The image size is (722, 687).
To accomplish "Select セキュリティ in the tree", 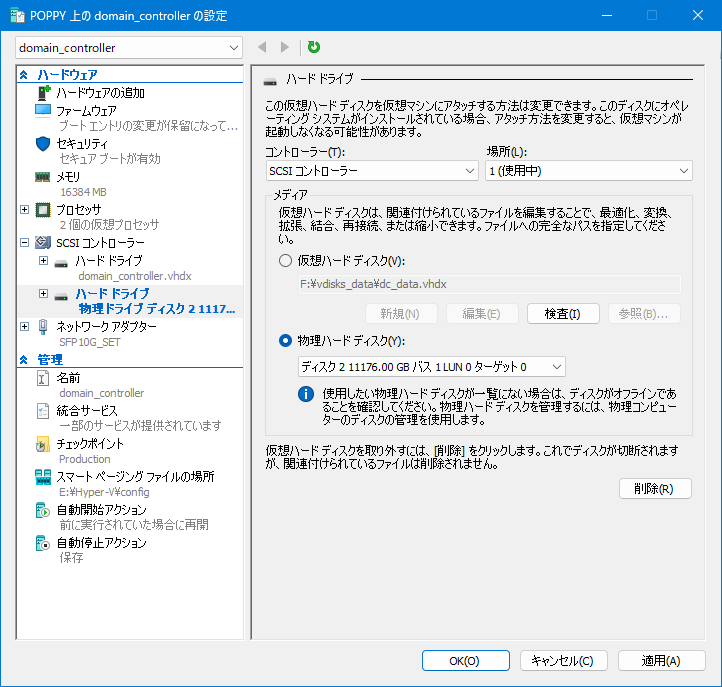I will [x=82, y=144].
